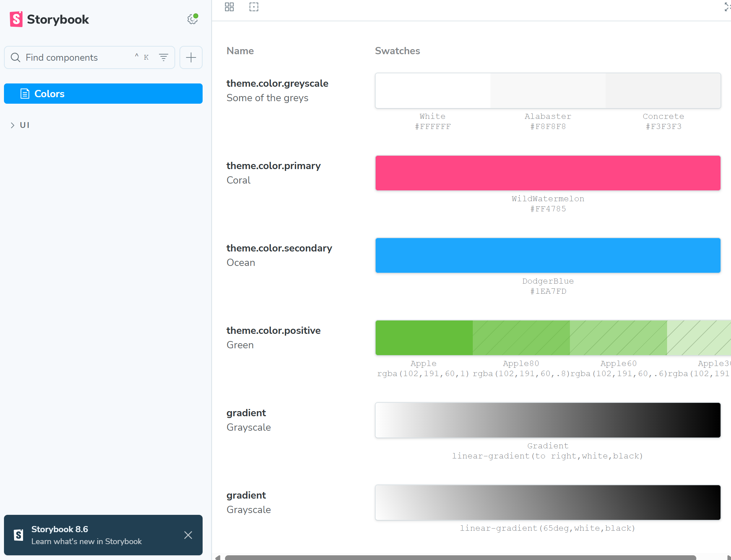Click the plus create story button
Image resolution: width=731 pixels, height=560 pixels.
coord(191,57)
